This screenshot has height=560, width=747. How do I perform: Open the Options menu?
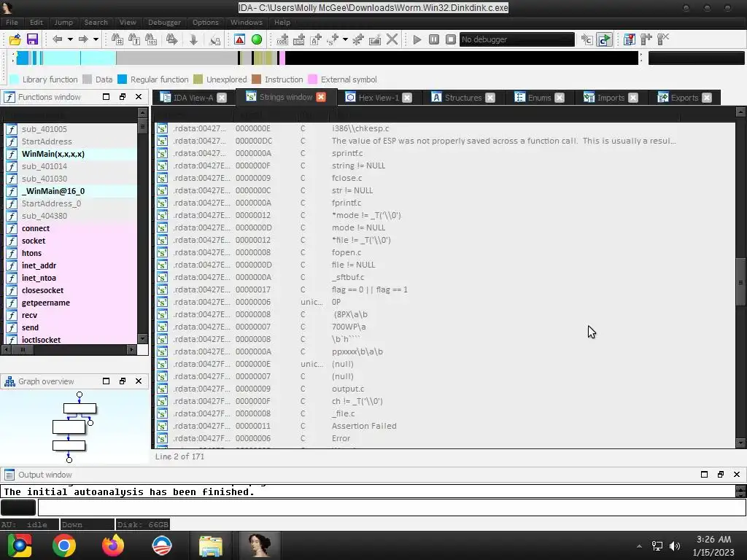(205, 23)
